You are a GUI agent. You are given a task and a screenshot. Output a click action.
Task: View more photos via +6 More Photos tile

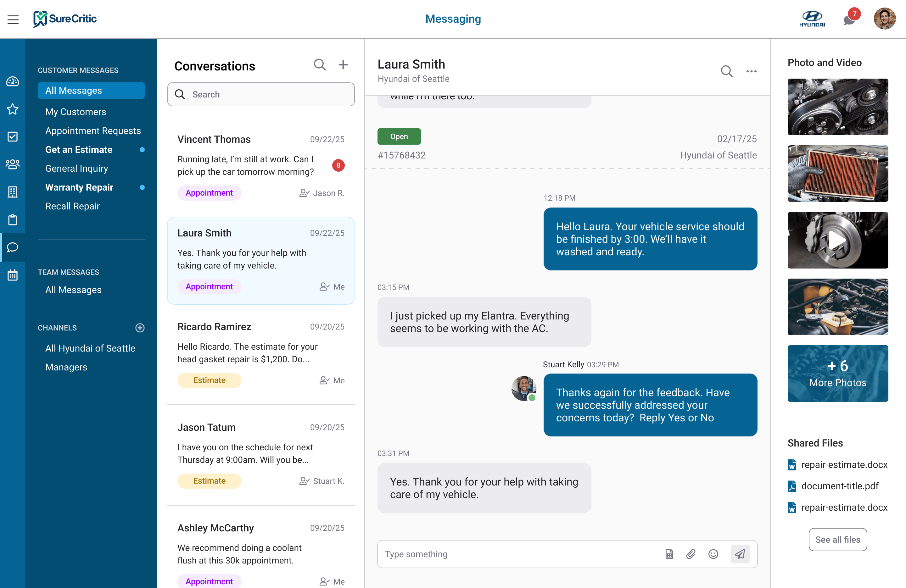pyautogui.click(x=838, y=373)
